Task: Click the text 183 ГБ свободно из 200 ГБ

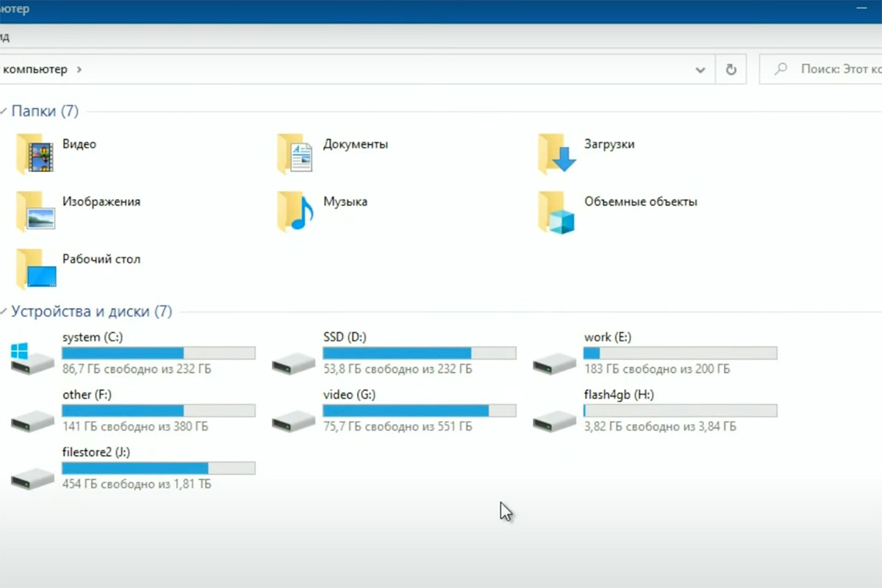Action: [657, 369]
